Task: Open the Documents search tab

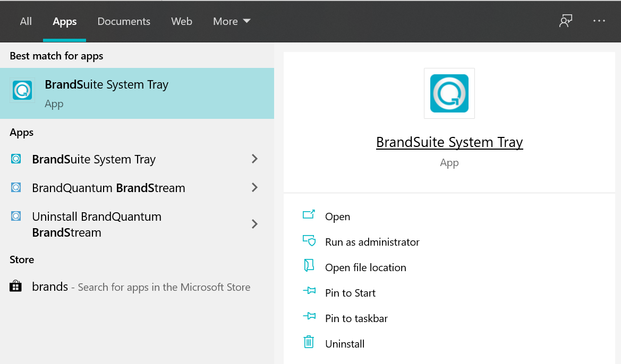Action: point(124,21)
